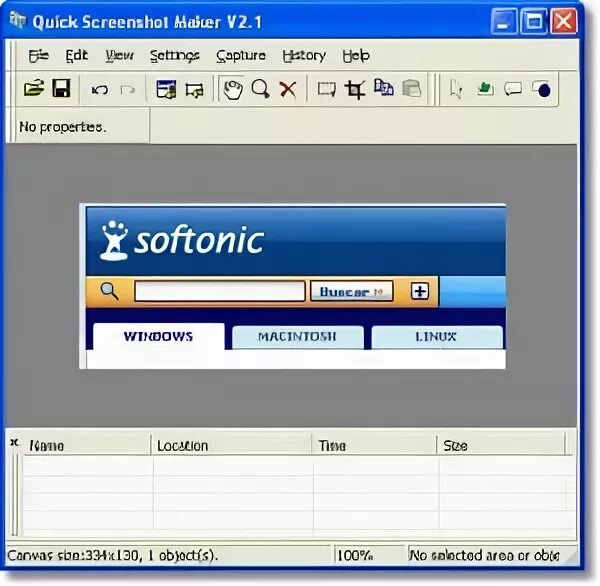The height and width of the screenshot is (586, 600).
Task: Click the Time column header
Action: coord(373,445)
